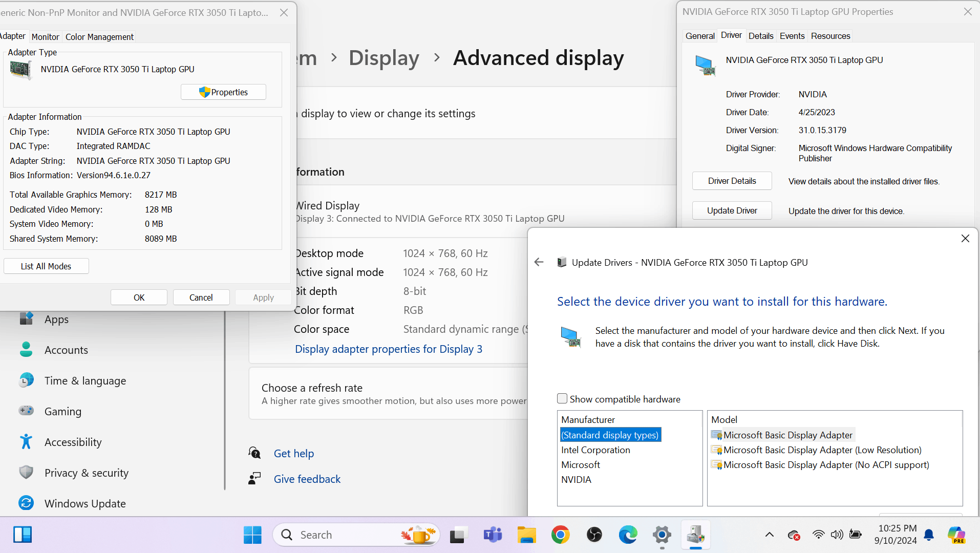This screenshot has height=553, width=980.
Task: Click the Get help headset icon
Action: (254, 453)
